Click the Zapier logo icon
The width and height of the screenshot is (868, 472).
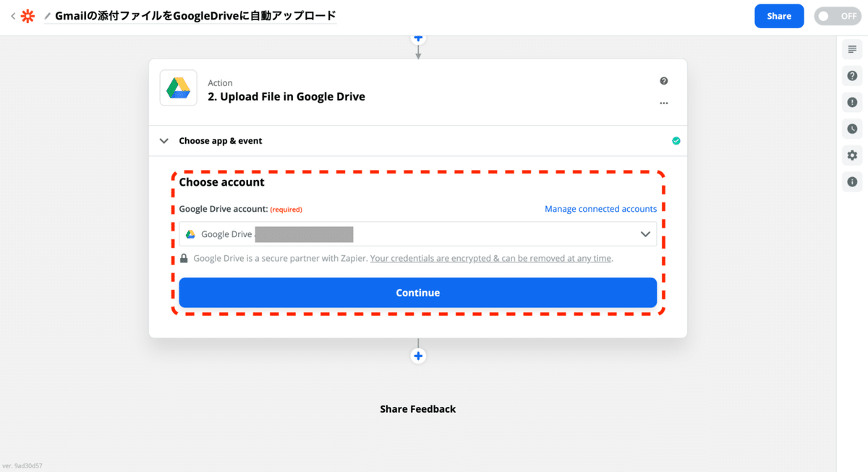coord(27,15)
